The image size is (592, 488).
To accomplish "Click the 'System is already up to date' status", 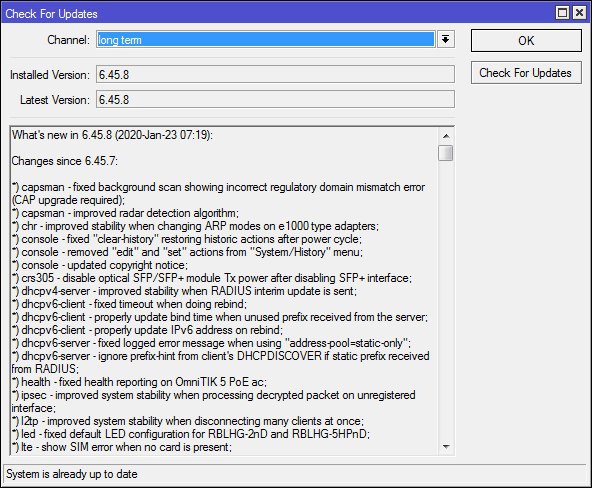I will pos(72,474).
